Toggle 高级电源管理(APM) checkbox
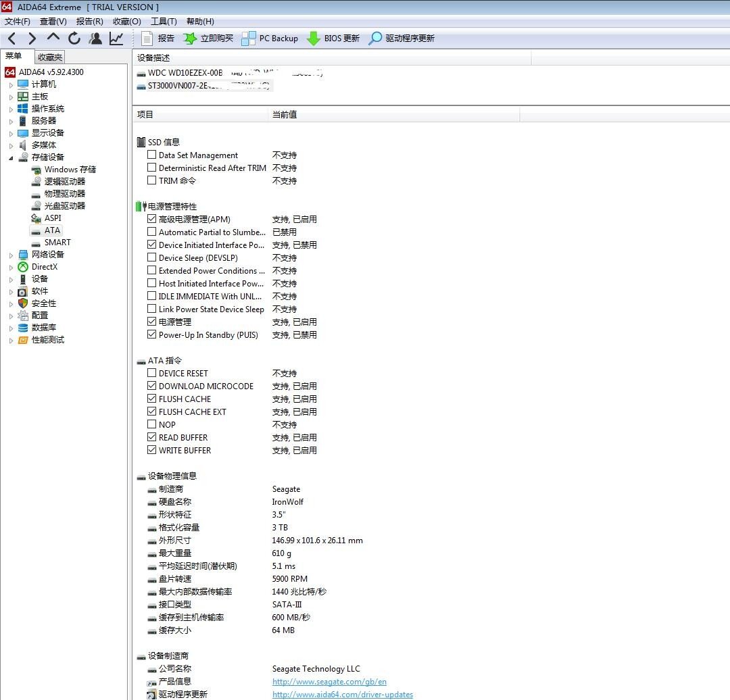The height and width of the screenshot is (700, 730). click(151, 219)
